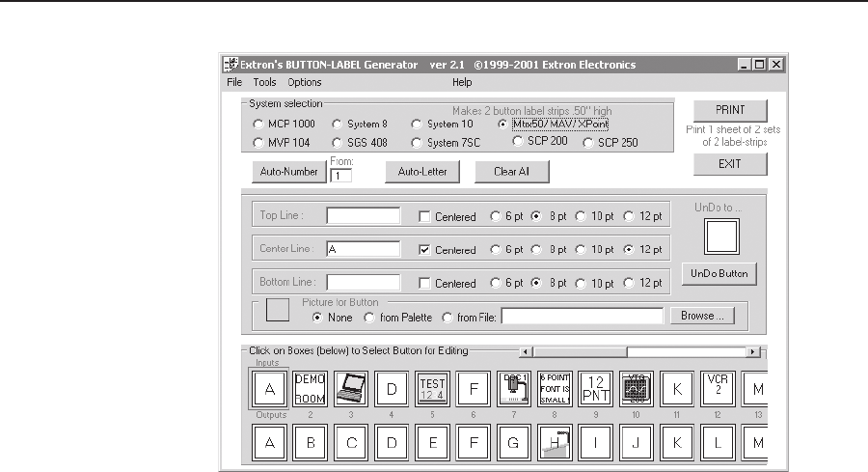The height and width of the screenshot is (472, 868).
Task: Click Browse for picture file
Action: (702, 316)
